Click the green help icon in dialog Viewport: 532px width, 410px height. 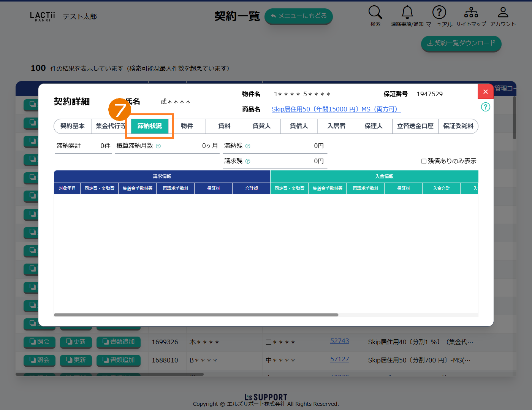click(485, 107)
